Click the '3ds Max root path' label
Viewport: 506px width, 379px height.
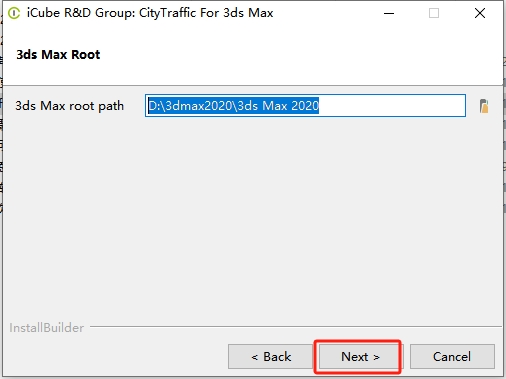70,106
